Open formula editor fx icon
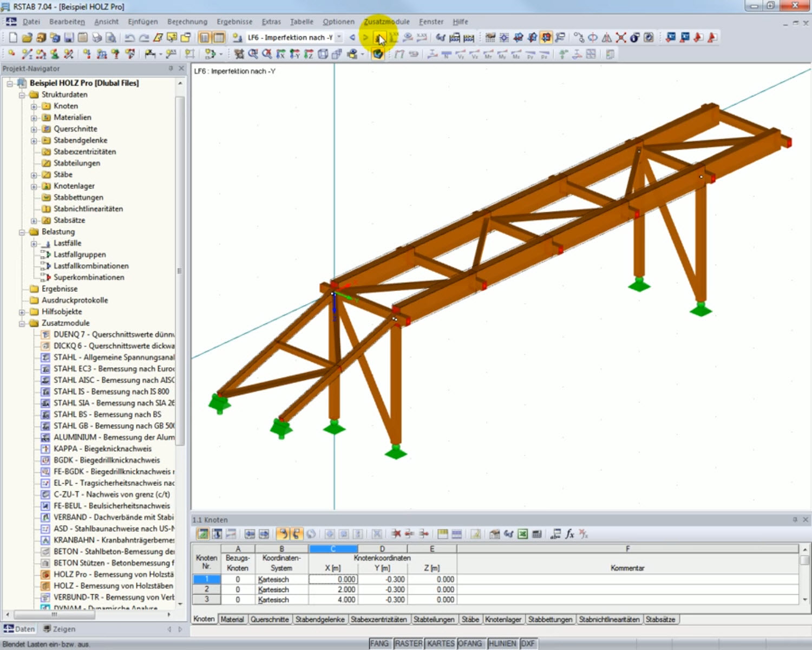 pyautogui.click(x=569, y=534)
